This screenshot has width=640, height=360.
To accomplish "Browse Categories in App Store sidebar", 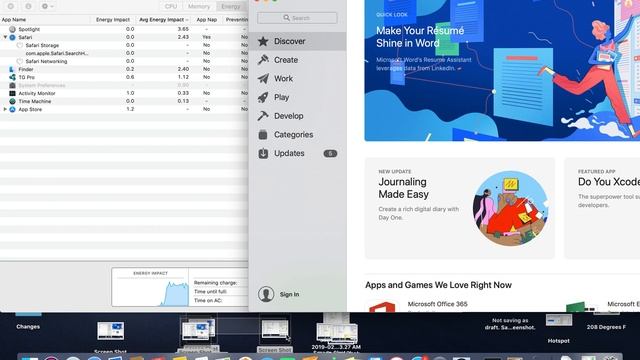I will [x=298, y=135].
